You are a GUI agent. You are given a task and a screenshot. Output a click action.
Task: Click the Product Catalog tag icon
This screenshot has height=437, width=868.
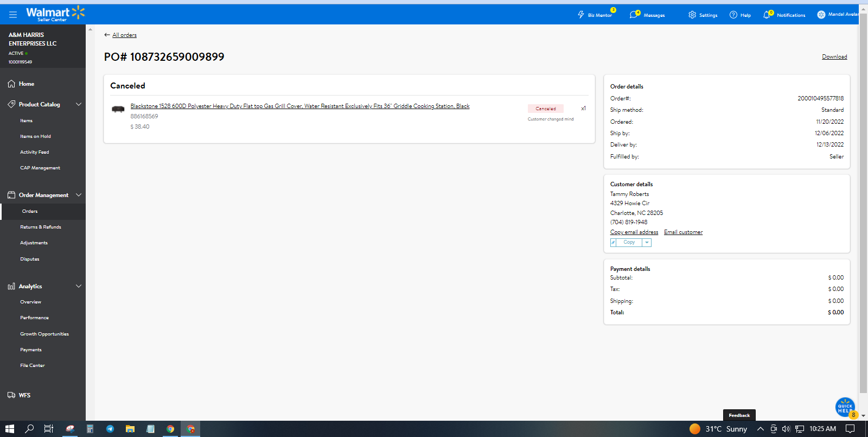11,104
